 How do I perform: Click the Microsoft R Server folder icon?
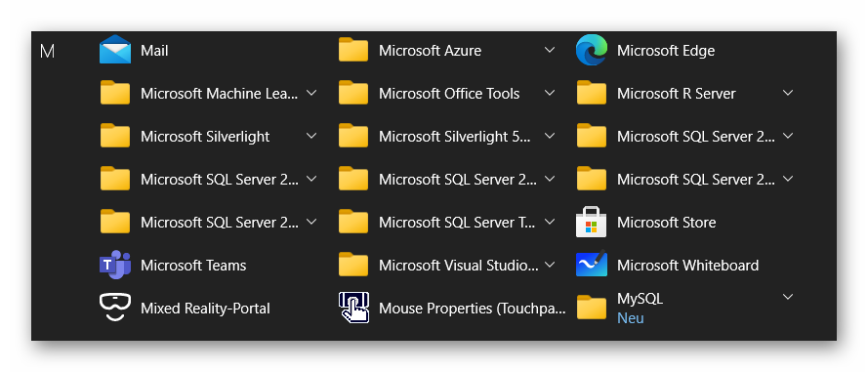coord(592,93)
